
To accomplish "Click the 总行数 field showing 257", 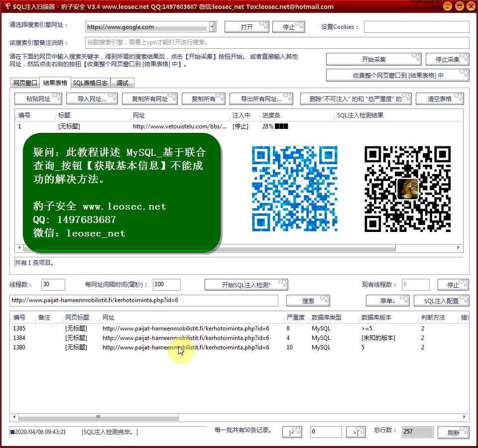I will (x=417, y=432).
